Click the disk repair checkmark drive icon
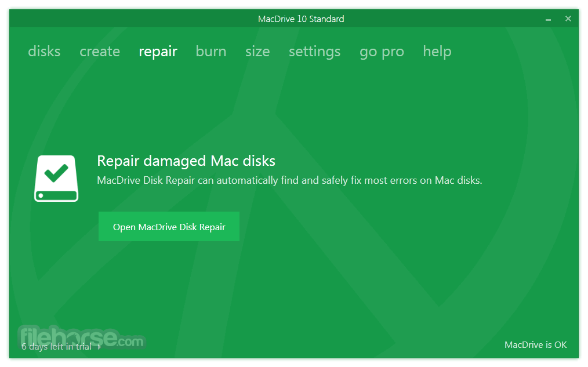This screenshot has height=367, width=588. (x=56, y=179)
